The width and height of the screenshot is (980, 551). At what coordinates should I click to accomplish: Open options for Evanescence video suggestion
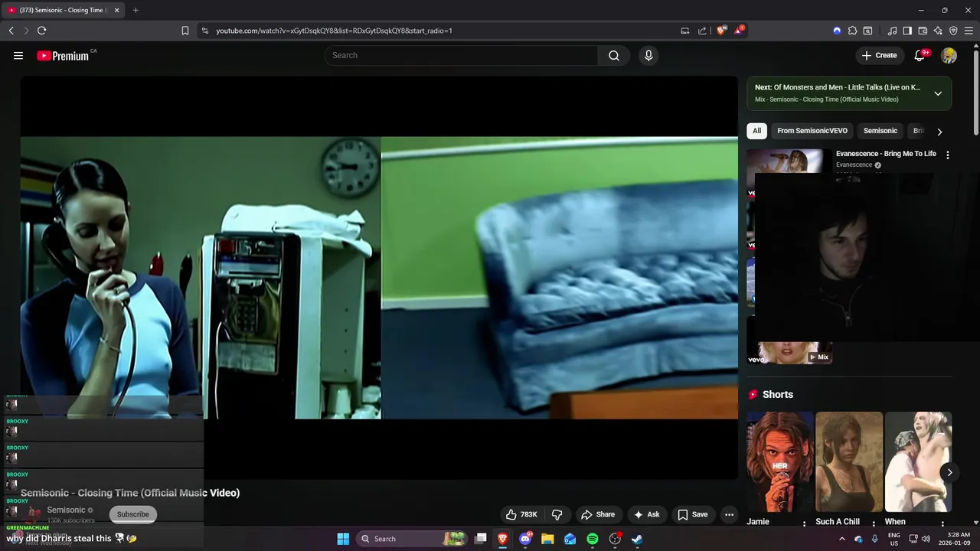948,155
